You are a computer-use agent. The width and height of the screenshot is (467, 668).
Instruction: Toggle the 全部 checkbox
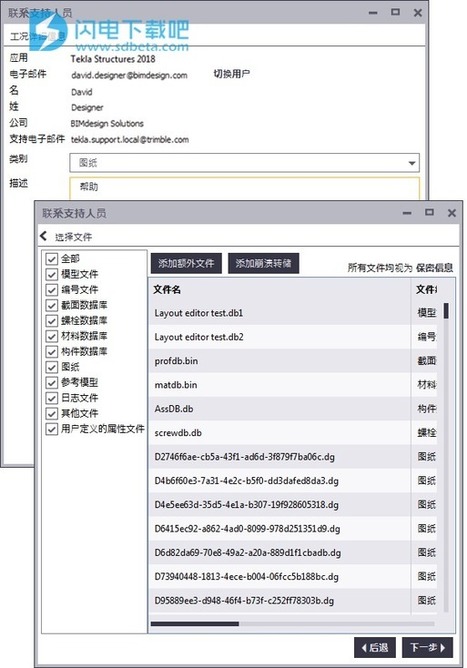(x=52, y=259)
